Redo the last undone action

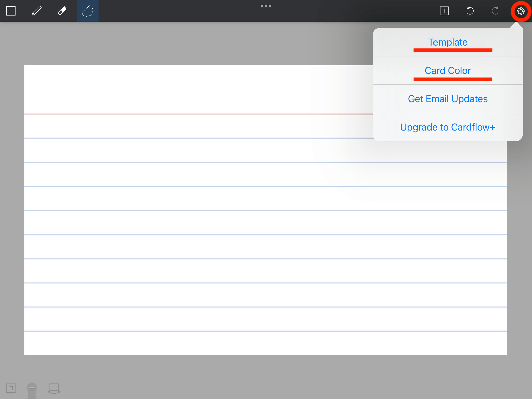495,11
